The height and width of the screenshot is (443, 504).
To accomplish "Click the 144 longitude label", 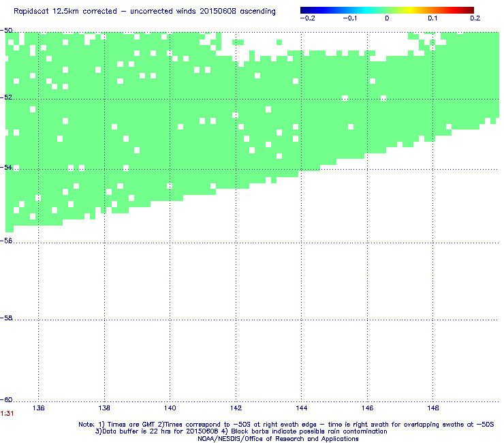I will tap(302, 408).
